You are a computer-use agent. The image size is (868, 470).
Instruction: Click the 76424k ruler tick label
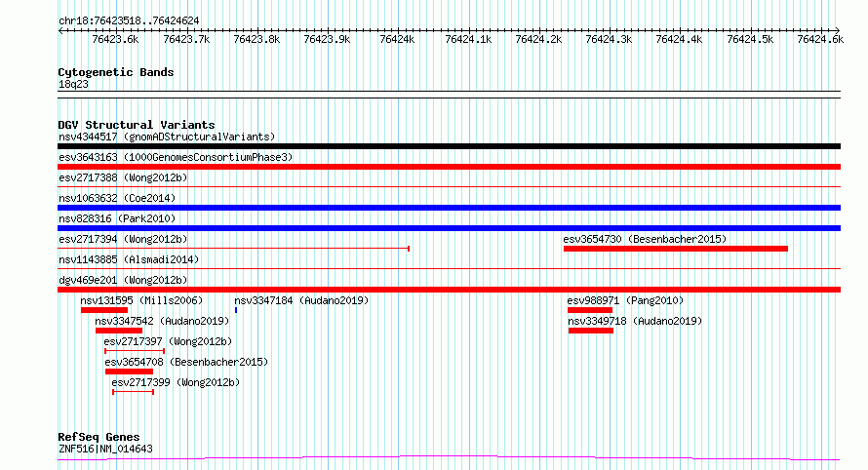click(397, 40)
